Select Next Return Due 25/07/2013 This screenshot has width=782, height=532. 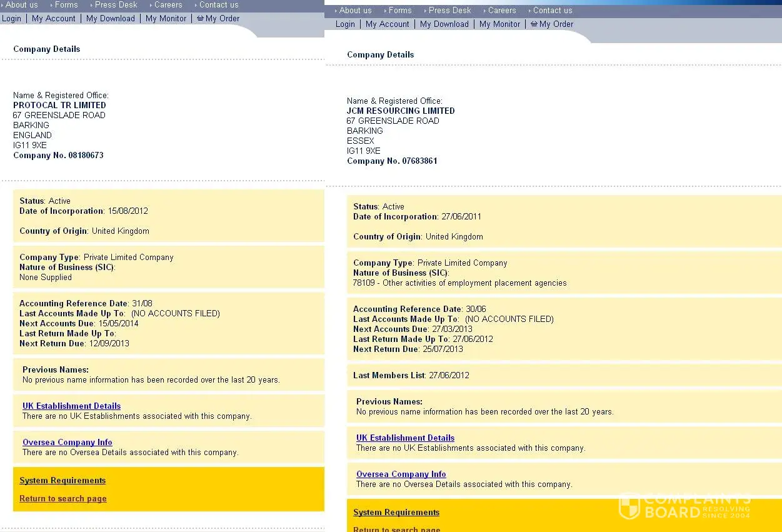408,349
